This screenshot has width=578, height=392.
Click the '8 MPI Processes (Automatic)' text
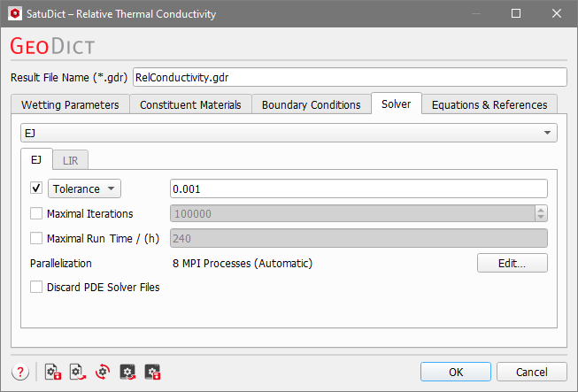243,263
